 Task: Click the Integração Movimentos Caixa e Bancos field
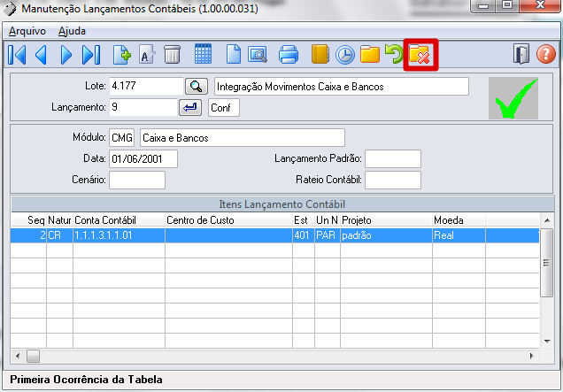coord(342,87)
